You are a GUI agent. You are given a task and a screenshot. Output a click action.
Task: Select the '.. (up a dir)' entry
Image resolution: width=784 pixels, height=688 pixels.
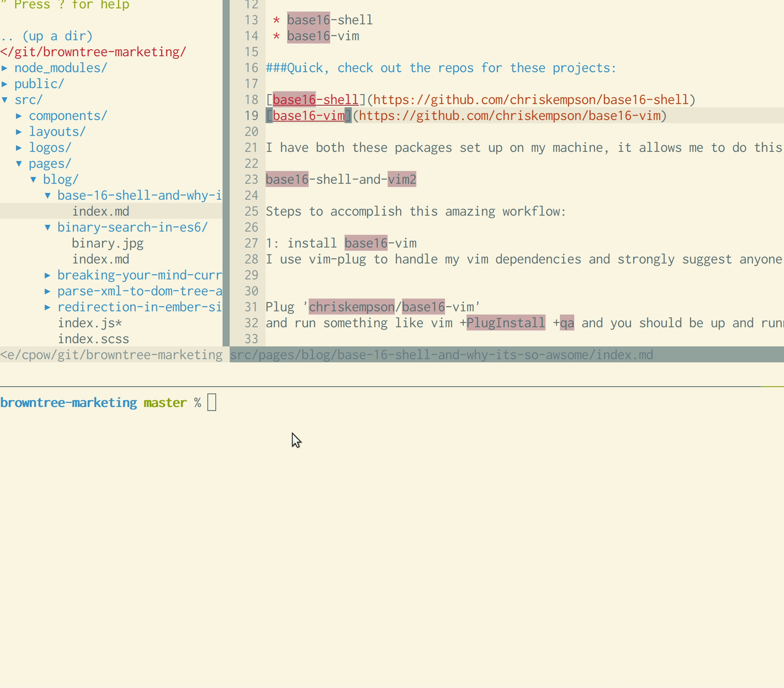[47, 36]
